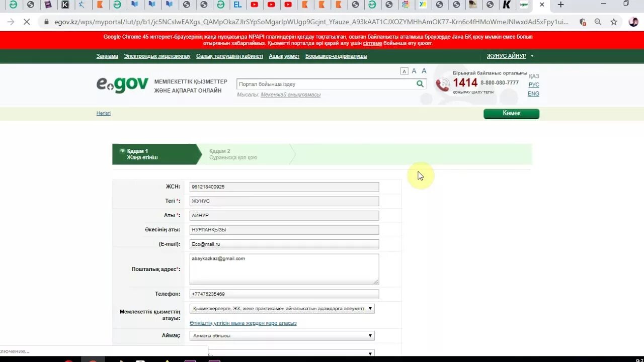Stop page loading with the X button

click(27, 22)
